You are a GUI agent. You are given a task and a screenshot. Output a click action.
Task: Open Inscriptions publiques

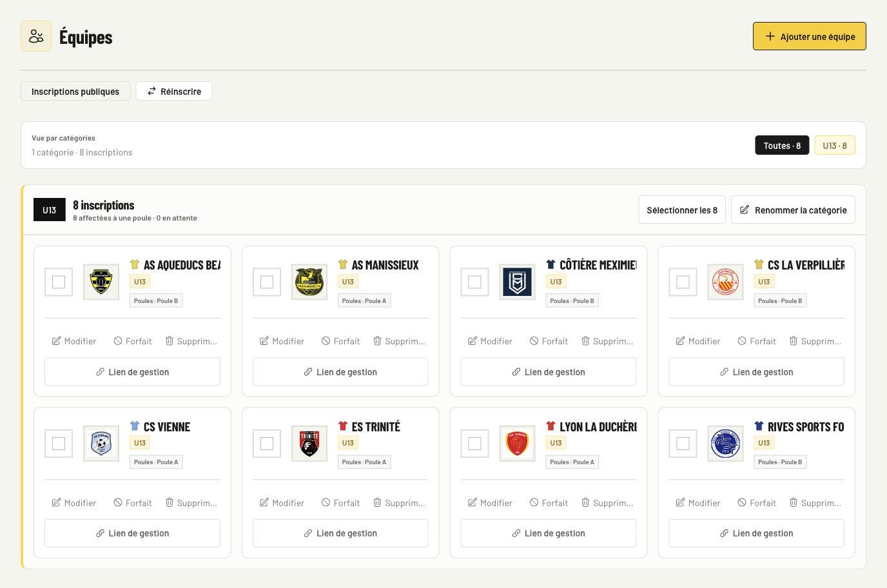point(75,92)
